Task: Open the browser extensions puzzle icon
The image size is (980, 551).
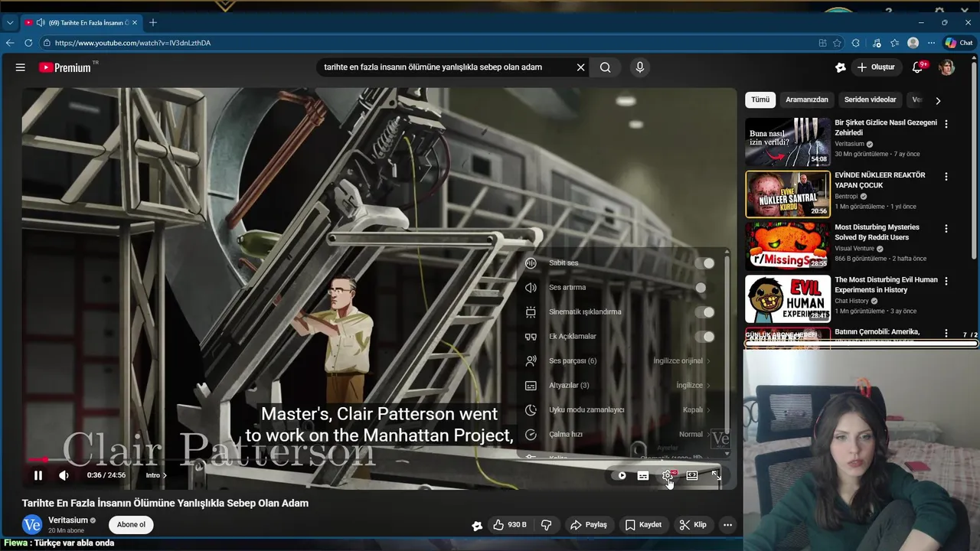Action: (x=856, y=43)
